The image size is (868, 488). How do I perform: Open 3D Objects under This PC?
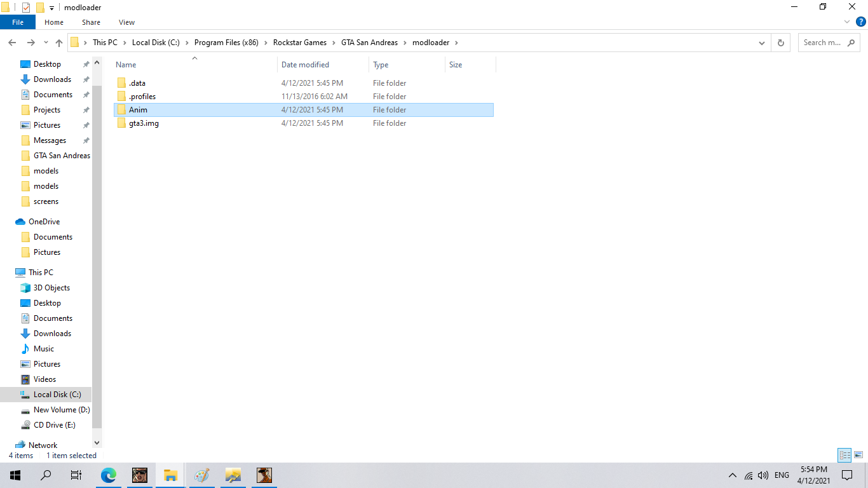click(51, 288)
